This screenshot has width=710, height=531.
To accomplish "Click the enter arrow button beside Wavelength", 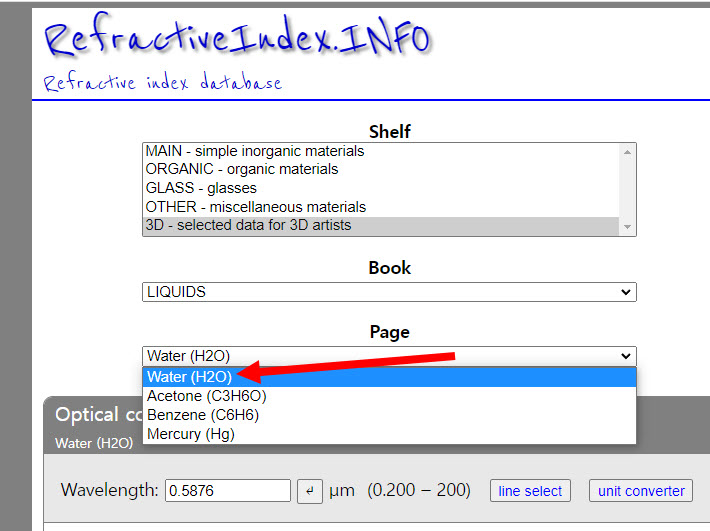I will tap(310, 491).
